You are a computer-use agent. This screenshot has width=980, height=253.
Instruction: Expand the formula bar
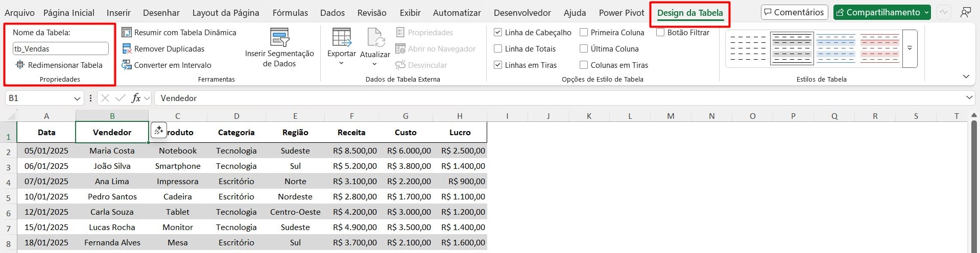[969, 98]
